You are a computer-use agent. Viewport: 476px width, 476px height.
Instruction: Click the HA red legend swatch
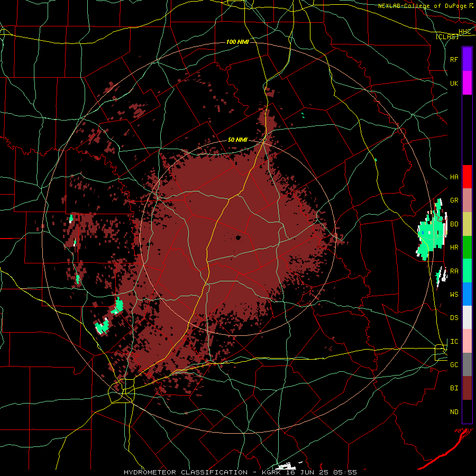(467, 177)
